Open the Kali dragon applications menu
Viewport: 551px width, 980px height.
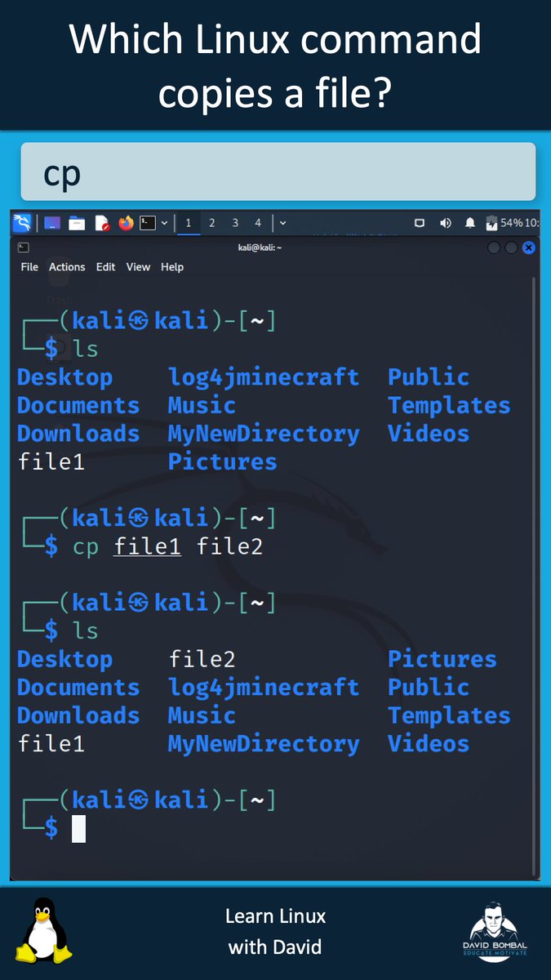click(22, 223)
